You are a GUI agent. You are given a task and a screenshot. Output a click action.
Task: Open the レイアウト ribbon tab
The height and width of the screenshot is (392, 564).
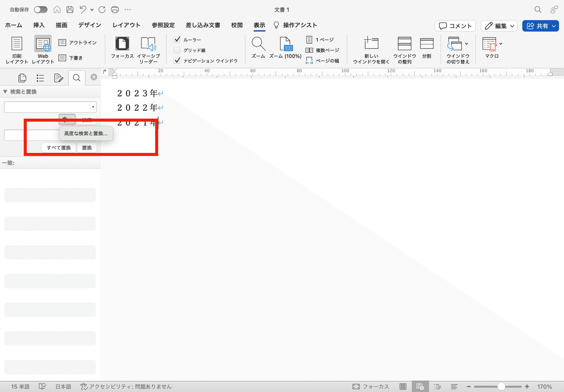pyautogui.click(x=126, y=25)
